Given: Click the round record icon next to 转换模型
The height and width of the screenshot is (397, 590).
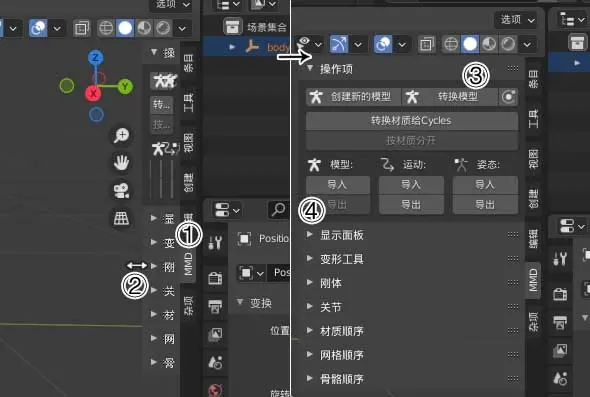Looking at the screenshot, I should [508, 97].
